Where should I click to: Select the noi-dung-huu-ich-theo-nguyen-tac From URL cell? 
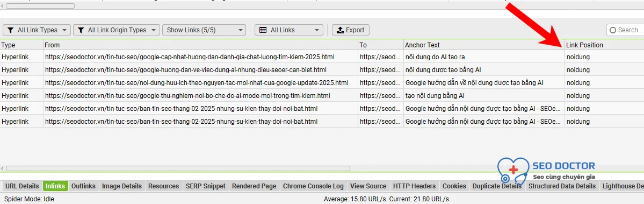[x=200, y=83]
